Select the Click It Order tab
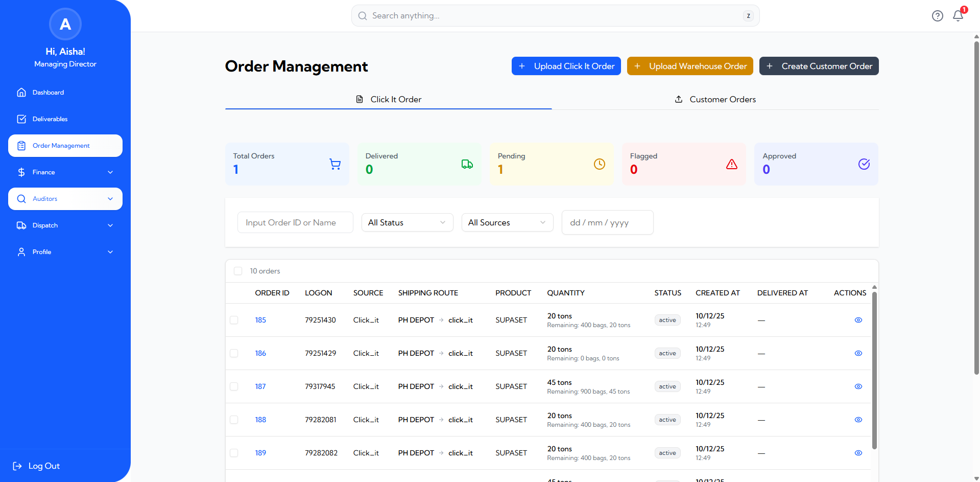Screen dimensions: 980x482 tap(388, 99)
